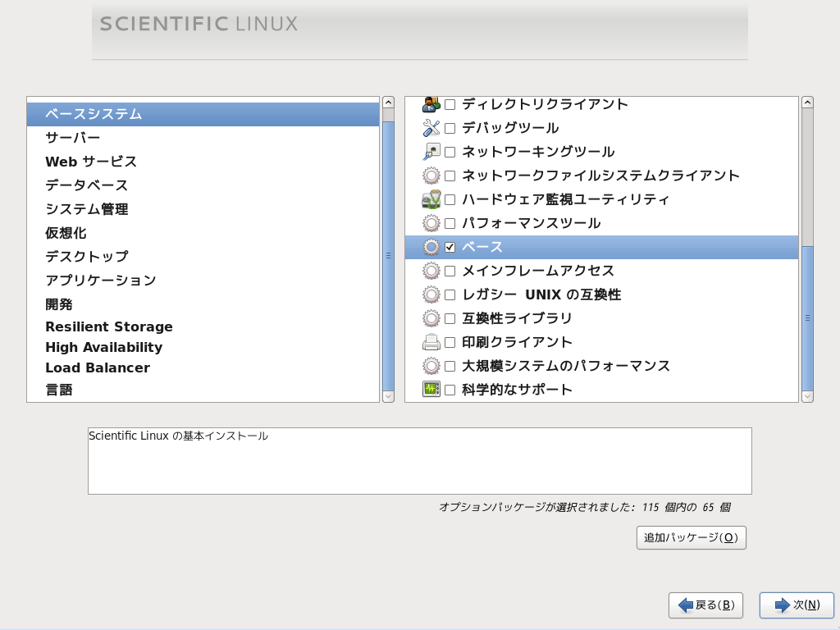Screen dimensions: 840x630
Task: Click the 大規模システムのパフォーマンス gear icon
Action: coord(431,366)
